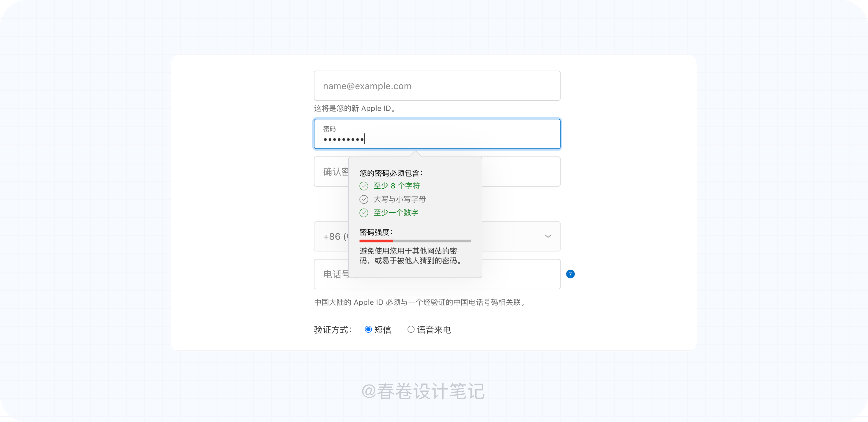Select the 短信 radio button
The width and height of the screenshot is (868, 422).
click(x=368, y=329)
